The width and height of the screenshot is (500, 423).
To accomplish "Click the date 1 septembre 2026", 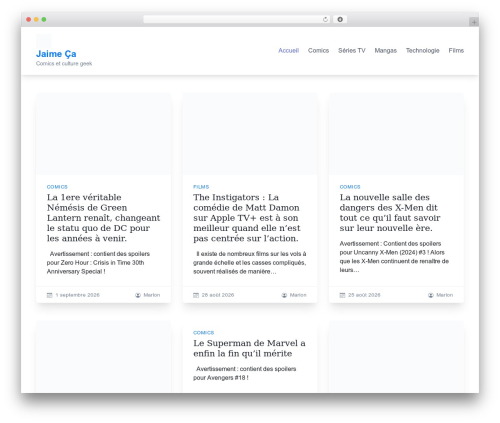I will (77, 295).
